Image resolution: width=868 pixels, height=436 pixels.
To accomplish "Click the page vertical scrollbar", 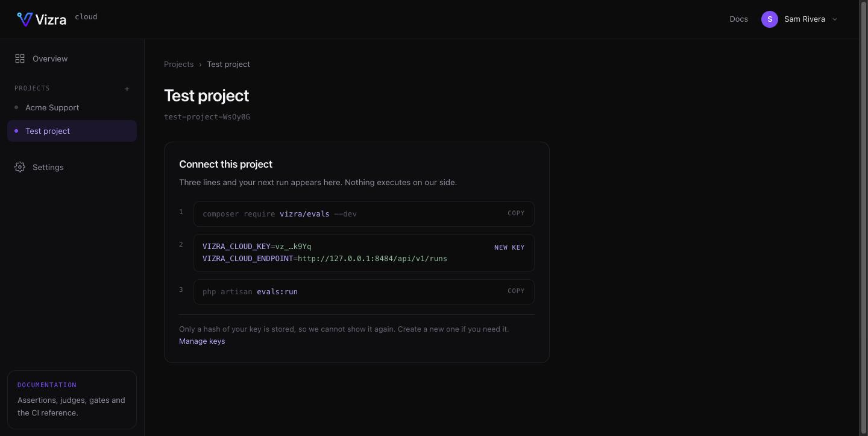I will 863,218.
